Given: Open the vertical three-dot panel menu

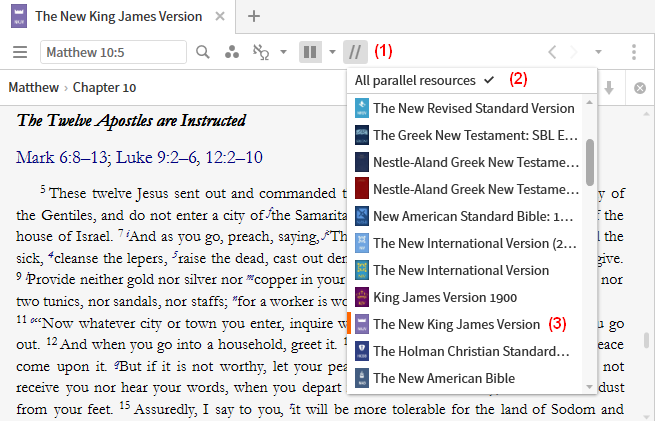Looking at the screenshot, I should 634,52.
